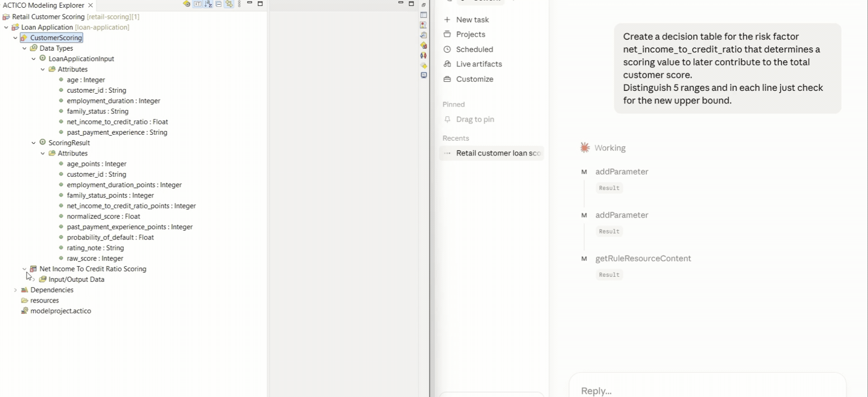Select attribute 'age : Integer'
868x397 pixels.
(86, 80)
